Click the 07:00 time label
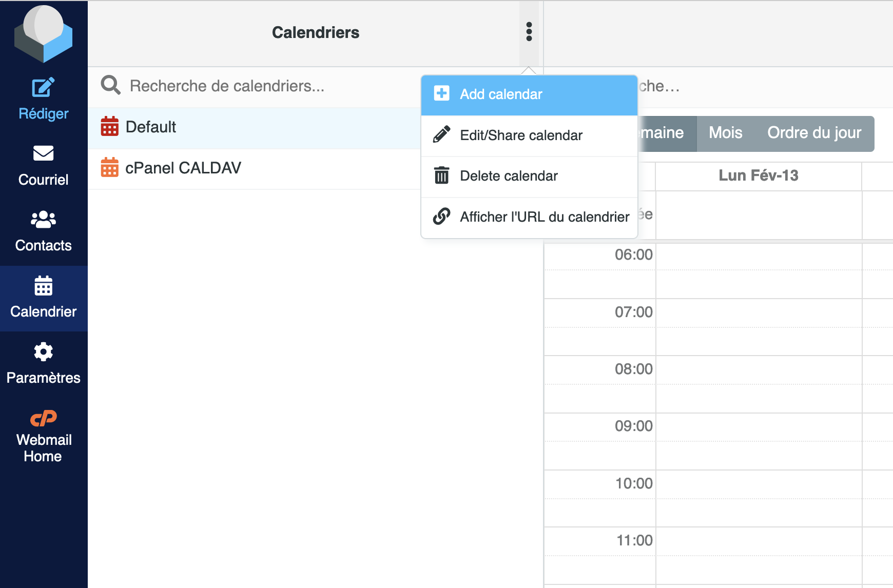 click(x=634, y=312)
